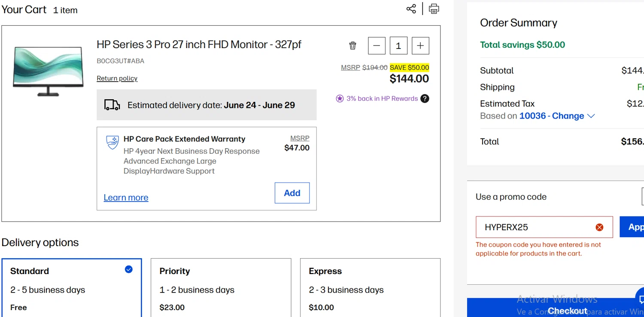Image resolution: width=644 pixels, height=317 pixels.
Task: Click the MSRP link above $47.00
Action: (x=300, y=138)
